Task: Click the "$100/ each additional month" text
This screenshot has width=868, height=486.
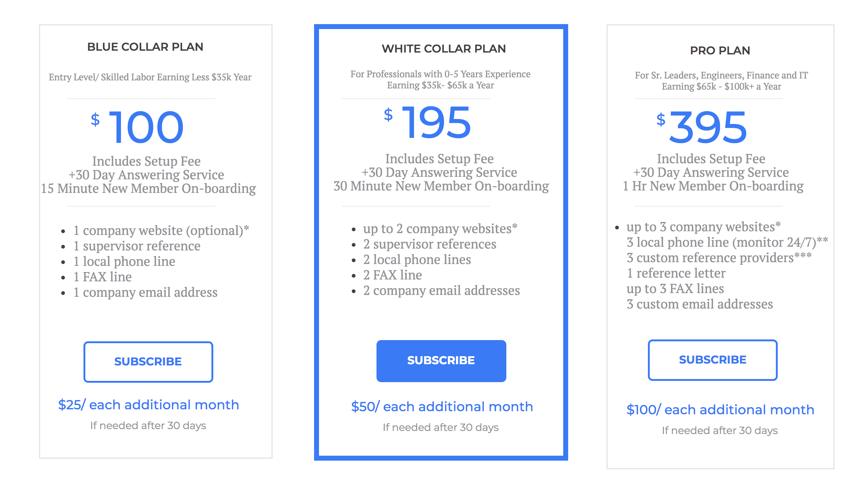Action: tap(720, 410)
